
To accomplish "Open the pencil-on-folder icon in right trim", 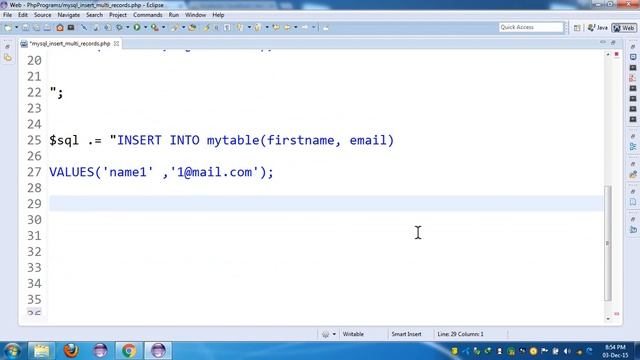I will pos(633,175).
